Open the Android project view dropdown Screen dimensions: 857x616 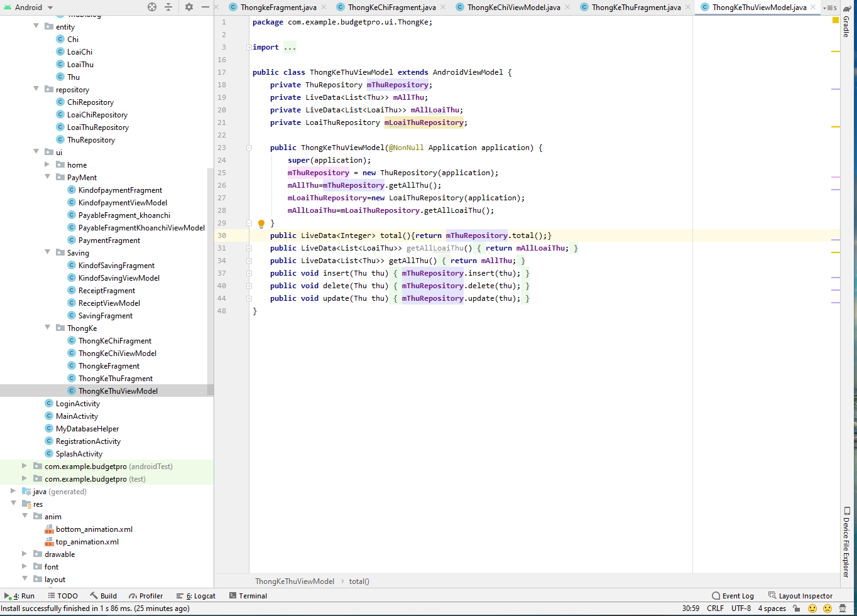tap(28, 7)
